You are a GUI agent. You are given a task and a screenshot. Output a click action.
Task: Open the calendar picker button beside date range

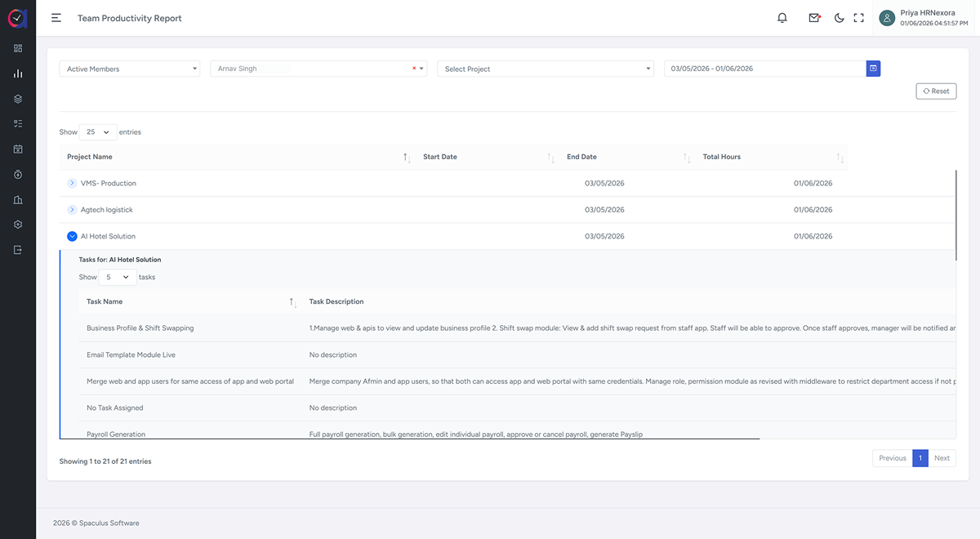tap(873, 69)
